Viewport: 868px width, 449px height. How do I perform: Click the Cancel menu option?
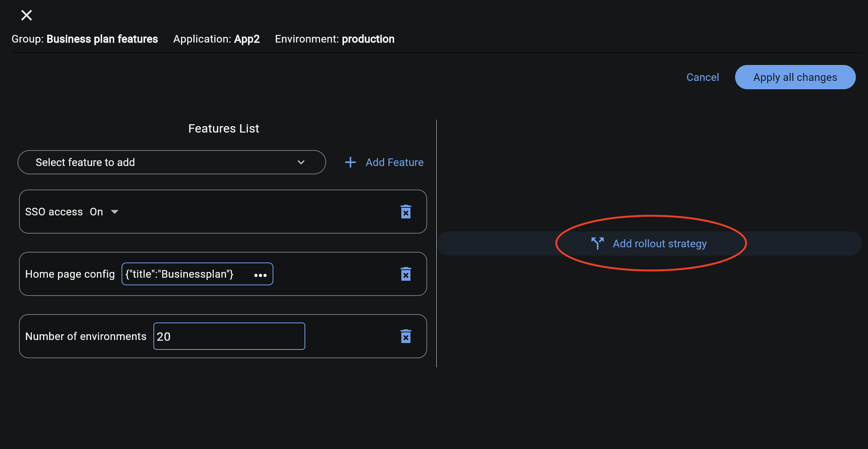[x=702, y=77]
